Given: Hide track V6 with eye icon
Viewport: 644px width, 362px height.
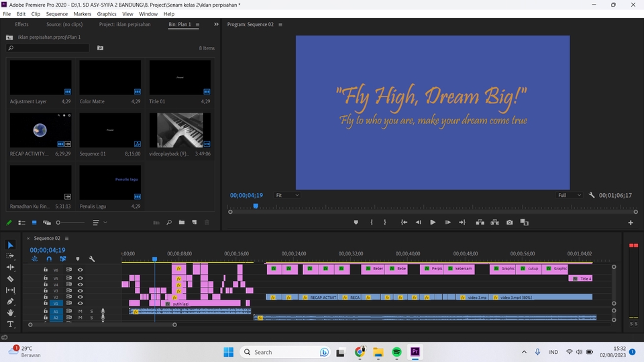Looking at the screenshot, I should coord(80,269).
